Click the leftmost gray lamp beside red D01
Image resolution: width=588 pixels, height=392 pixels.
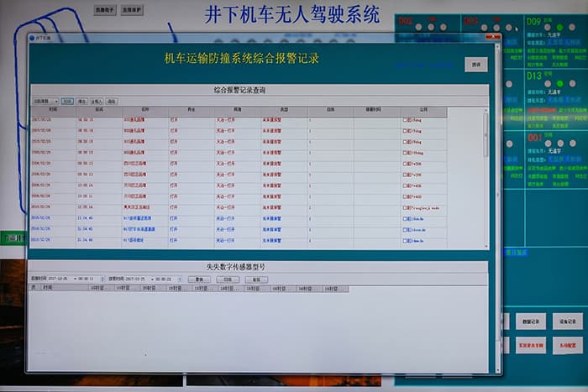pyautogui.click(x=548, y=144)
